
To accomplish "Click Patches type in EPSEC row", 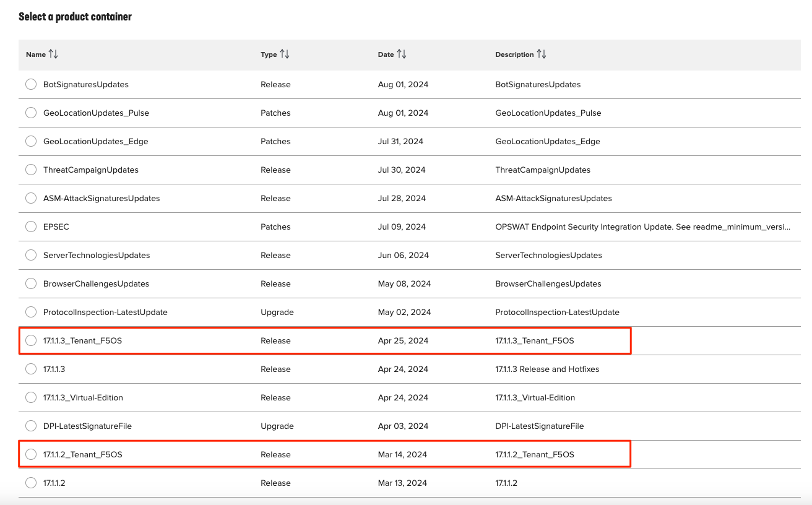I will click(x=275, y=227).
